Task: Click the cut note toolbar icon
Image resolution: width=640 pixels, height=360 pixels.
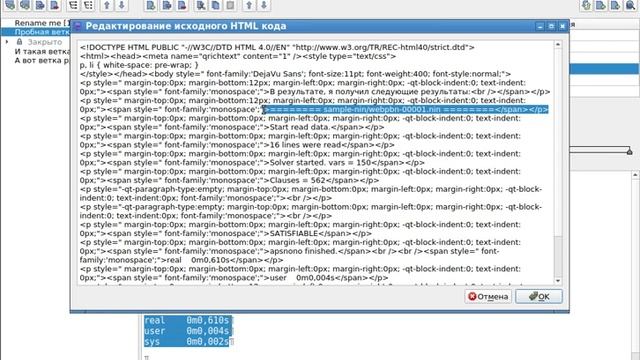Action: 200,5
